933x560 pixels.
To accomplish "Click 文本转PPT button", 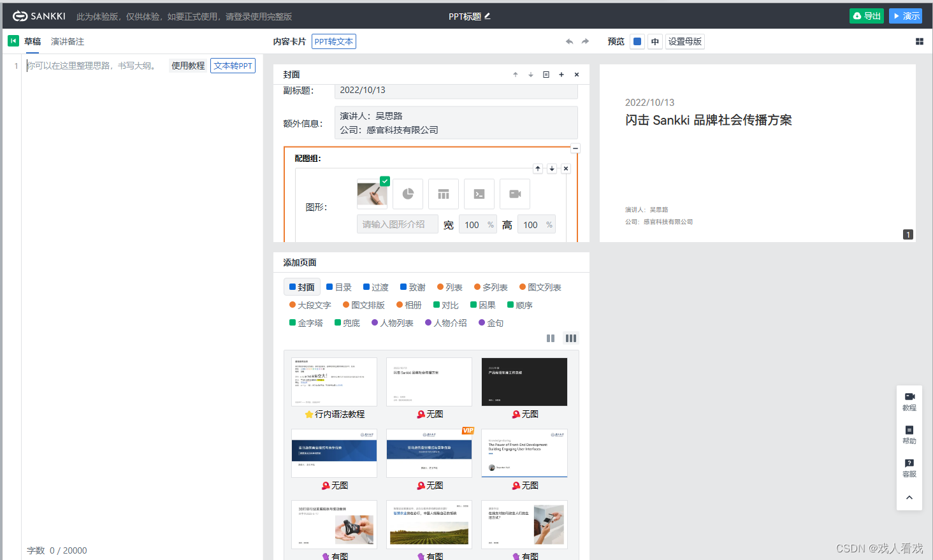I will click(233, 66).
